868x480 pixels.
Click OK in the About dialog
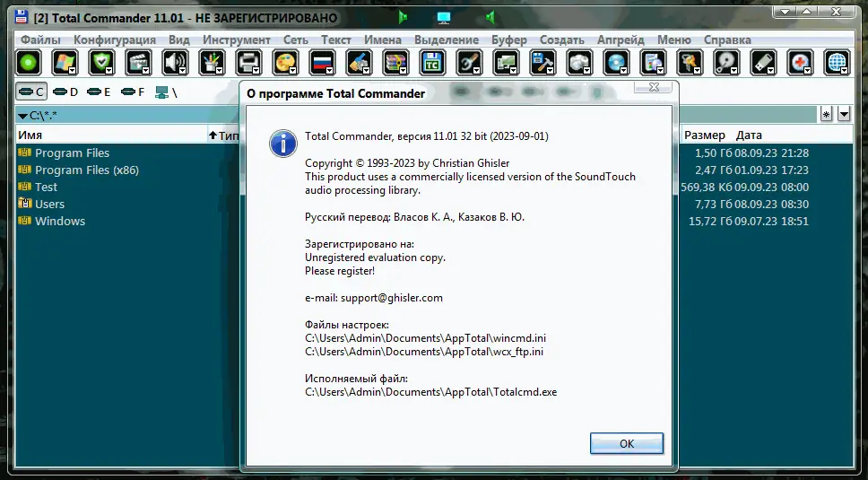(627, 443)
